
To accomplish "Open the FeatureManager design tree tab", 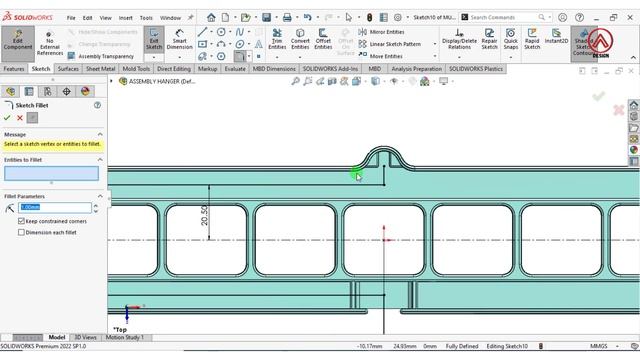I will tap(11, 91).
